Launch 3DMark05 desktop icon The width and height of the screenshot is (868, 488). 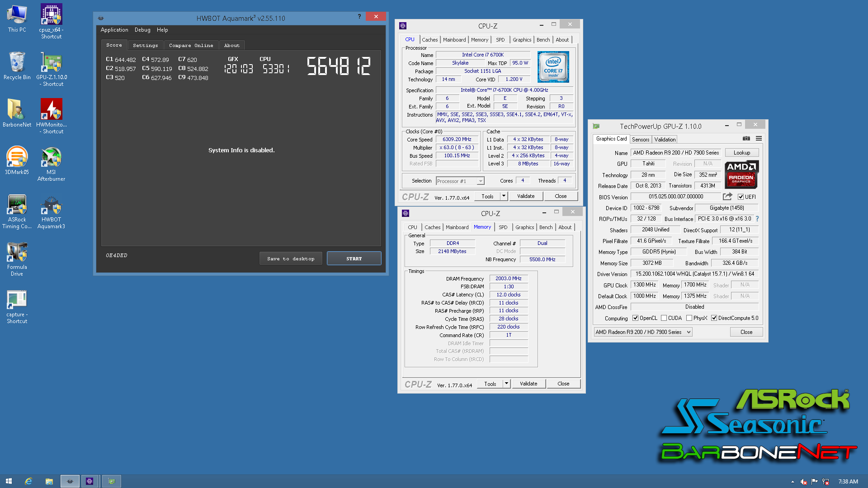17,160
